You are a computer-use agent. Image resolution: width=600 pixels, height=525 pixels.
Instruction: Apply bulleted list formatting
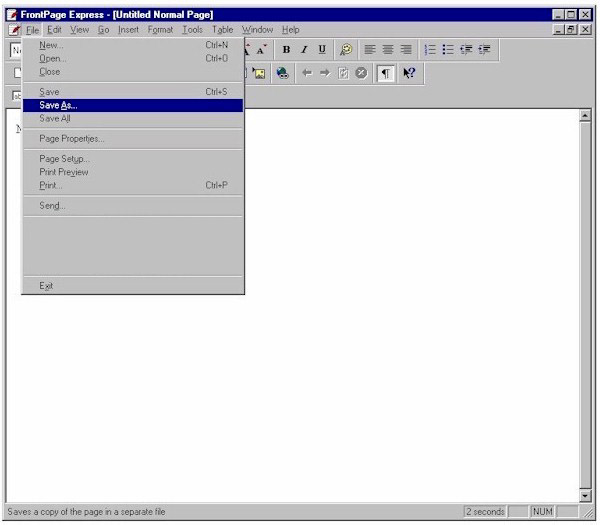click(448, 50)
